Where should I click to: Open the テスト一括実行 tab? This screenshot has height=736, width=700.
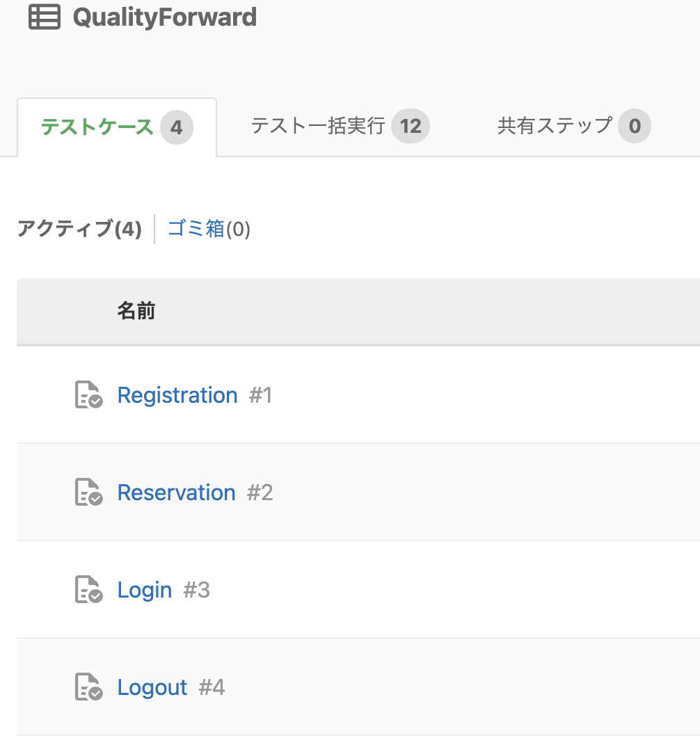click(340, 127)
